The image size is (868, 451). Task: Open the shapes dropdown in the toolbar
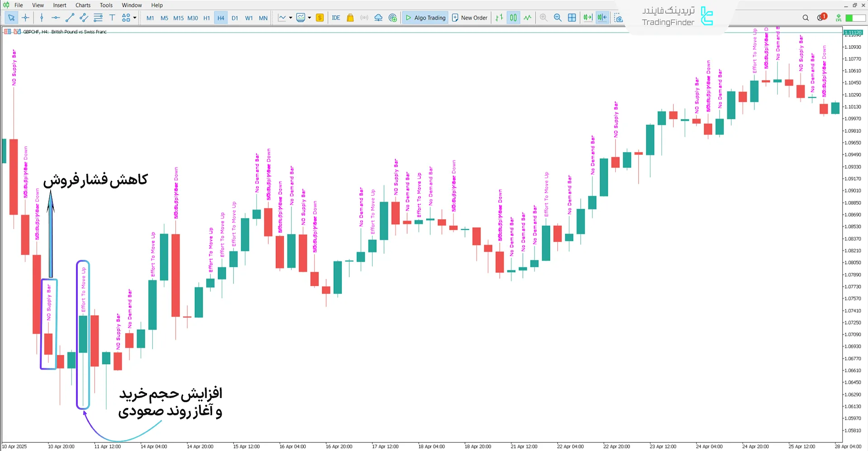(134, 18)
